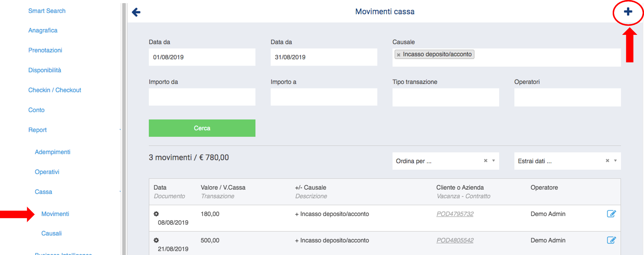Edit the 180,00 movement row
Image resolution: width=644 pixels, height=255 pixels.
(x=611, y=214)
